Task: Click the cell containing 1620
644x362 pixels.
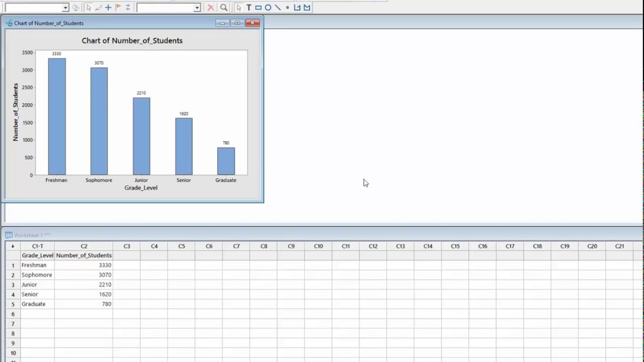Action: click(x=84, y=294)
